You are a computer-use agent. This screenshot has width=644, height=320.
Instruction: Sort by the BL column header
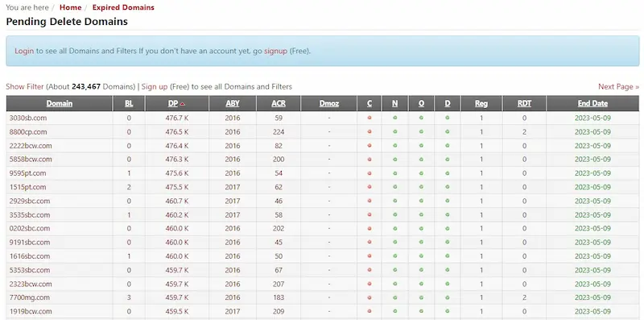[x=129, y=104]
